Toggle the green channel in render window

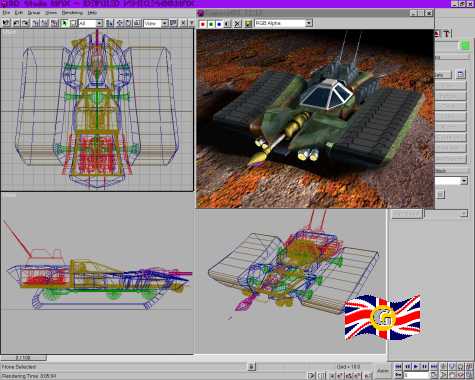211,24
